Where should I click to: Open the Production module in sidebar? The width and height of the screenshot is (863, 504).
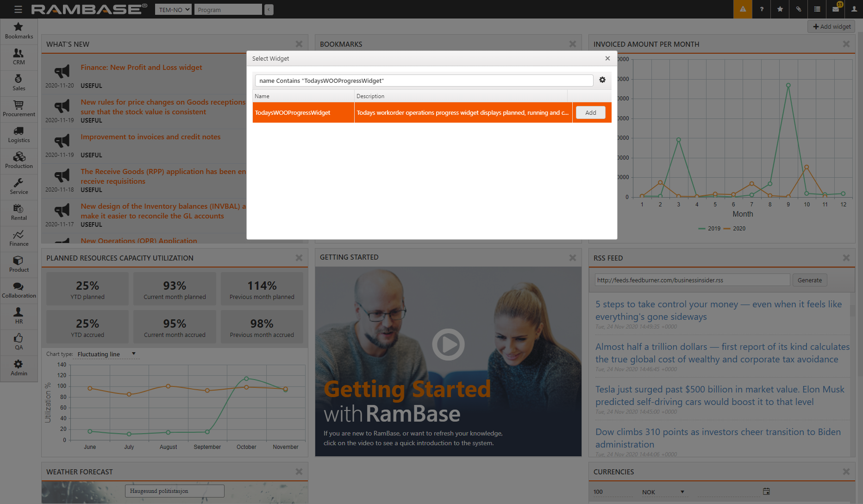point(19,161)
